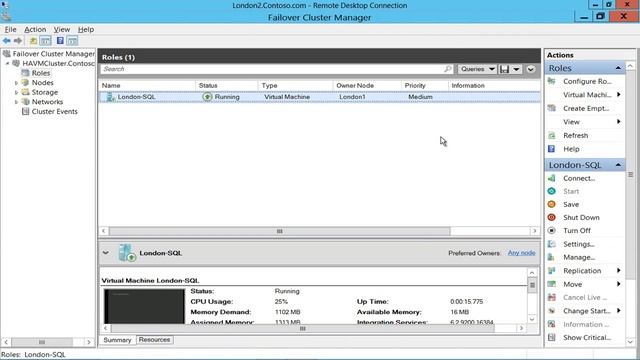Select Networks tree item
The height and width of the screenshot is (360, 640).
(47, 102)
